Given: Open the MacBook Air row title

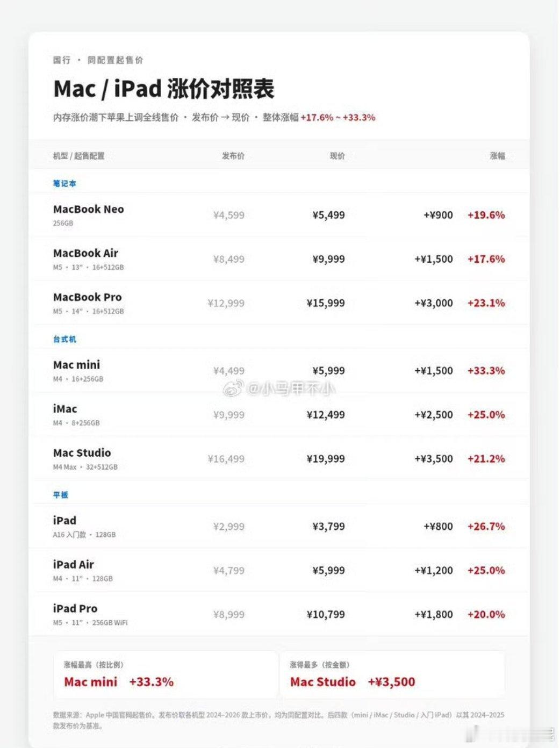Looking at the screenshot, I should pos(85,253).
